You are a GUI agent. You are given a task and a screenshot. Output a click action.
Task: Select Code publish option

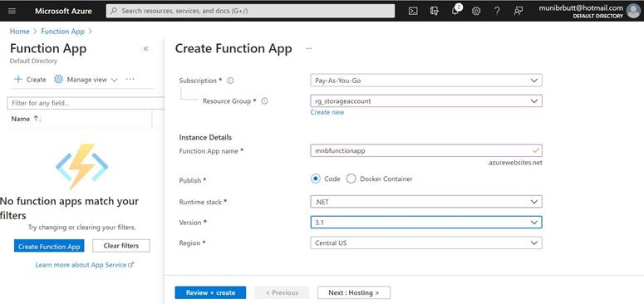[x=316, y=179]
